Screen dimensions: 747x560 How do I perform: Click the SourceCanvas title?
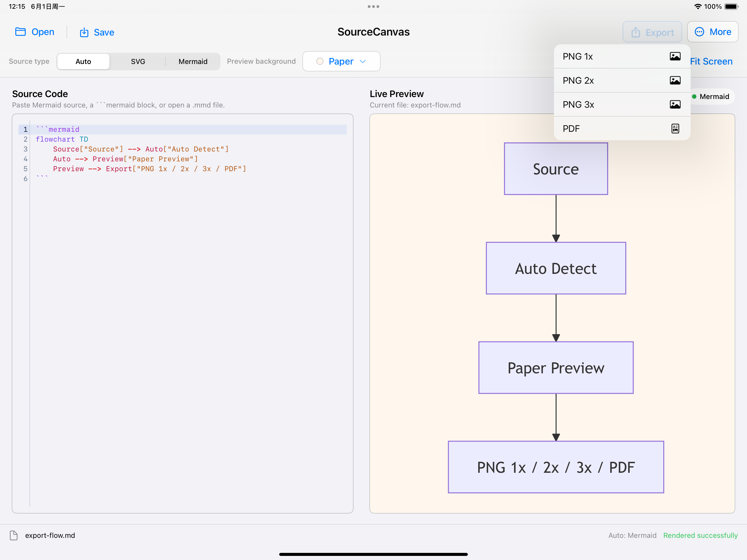(x=373, y=32)
